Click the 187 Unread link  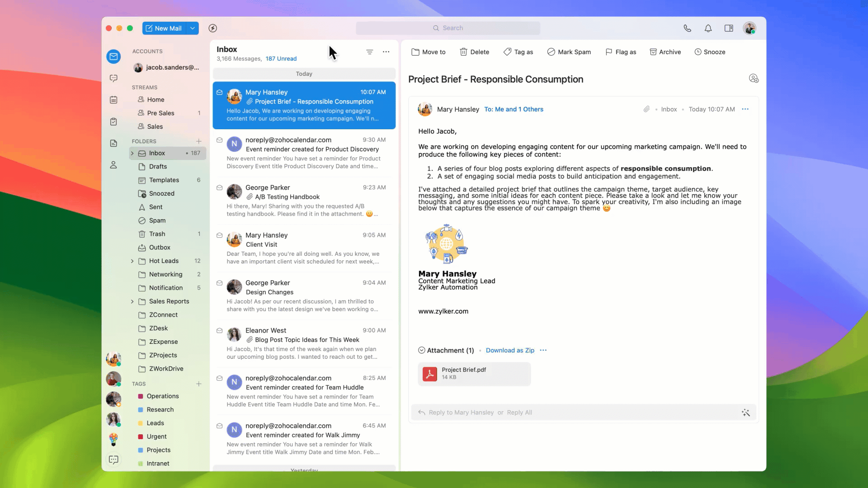281,59
